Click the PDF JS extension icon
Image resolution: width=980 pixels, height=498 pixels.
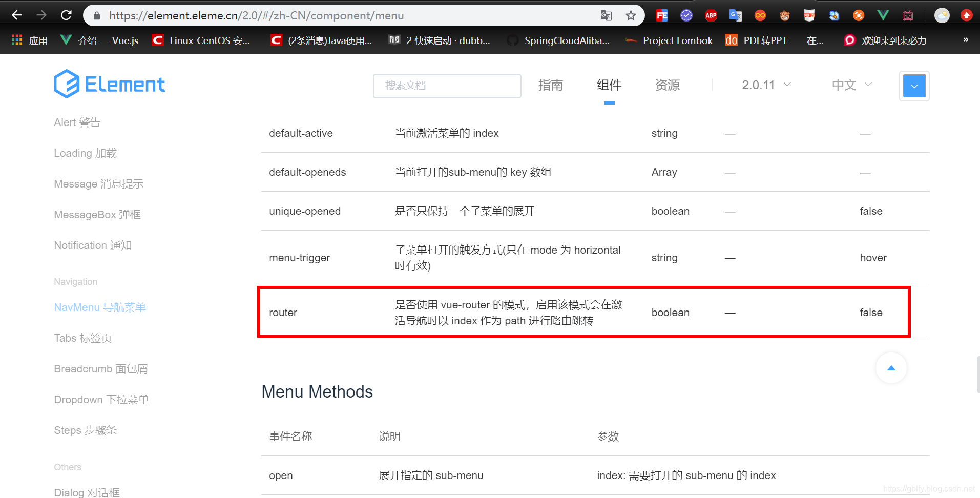(809, 15)
